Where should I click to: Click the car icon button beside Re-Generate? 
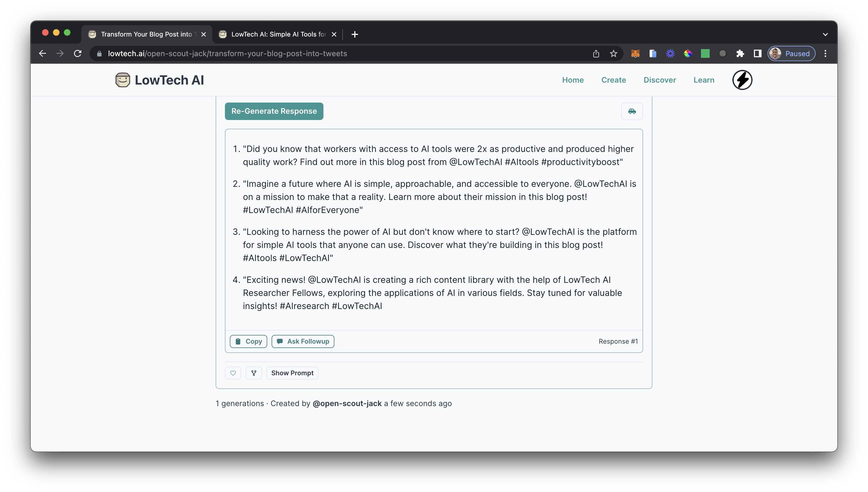[x=632, y=111]
